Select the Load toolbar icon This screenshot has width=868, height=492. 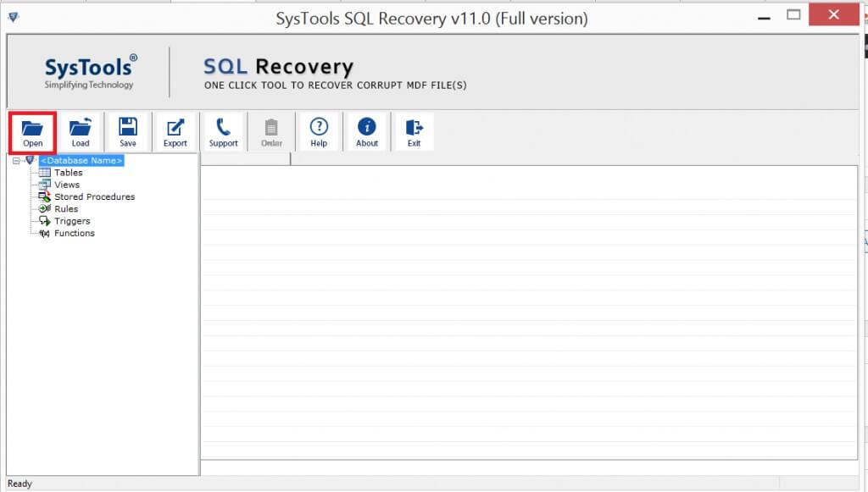point(80,130)
